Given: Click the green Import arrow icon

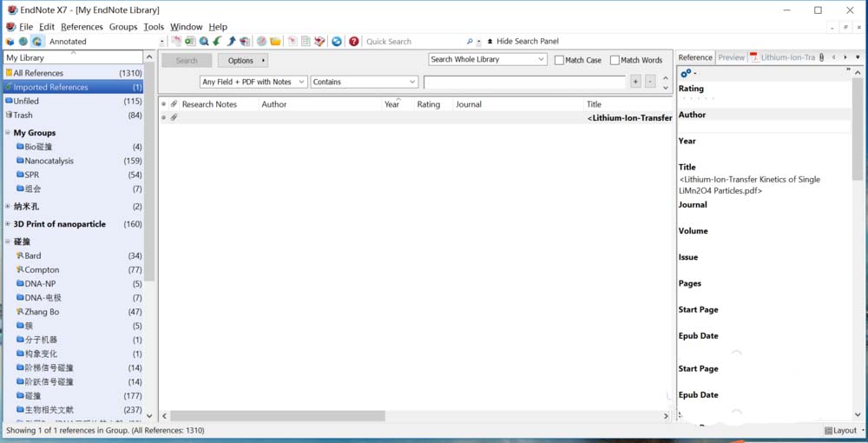Looking at the screenshot, I should (x=218, y=42).
